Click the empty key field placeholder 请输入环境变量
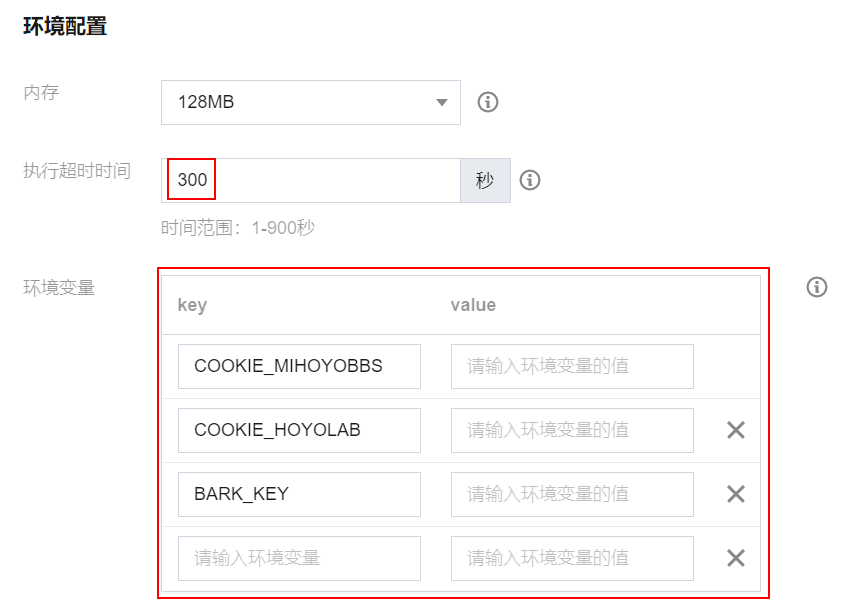 [x=299, y=558]
